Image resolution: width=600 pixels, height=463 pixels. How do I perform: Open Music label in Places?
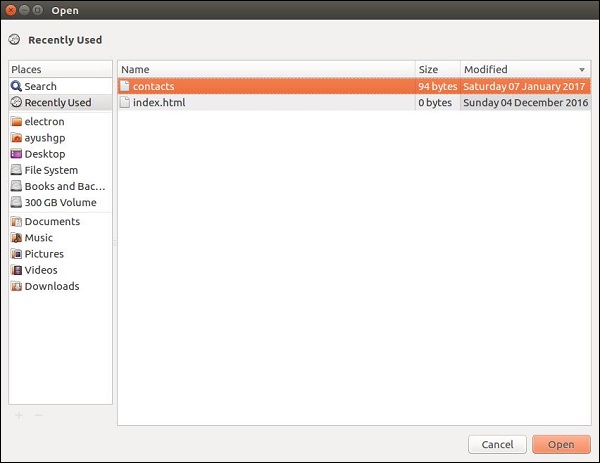(39, 238)
